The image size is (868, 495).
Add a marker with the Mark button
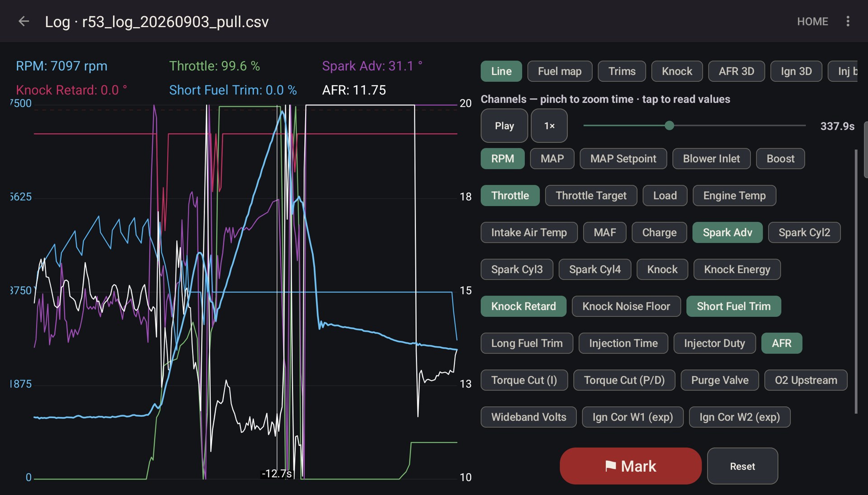coord(631,466)
